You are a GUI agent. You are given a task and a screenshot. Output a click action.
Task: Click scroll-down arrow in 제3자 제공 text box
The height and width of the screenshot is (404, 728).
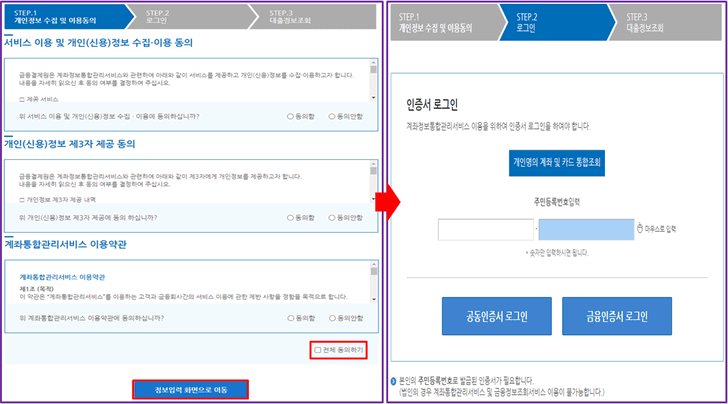pyautogui.click(x=373, y=199)
